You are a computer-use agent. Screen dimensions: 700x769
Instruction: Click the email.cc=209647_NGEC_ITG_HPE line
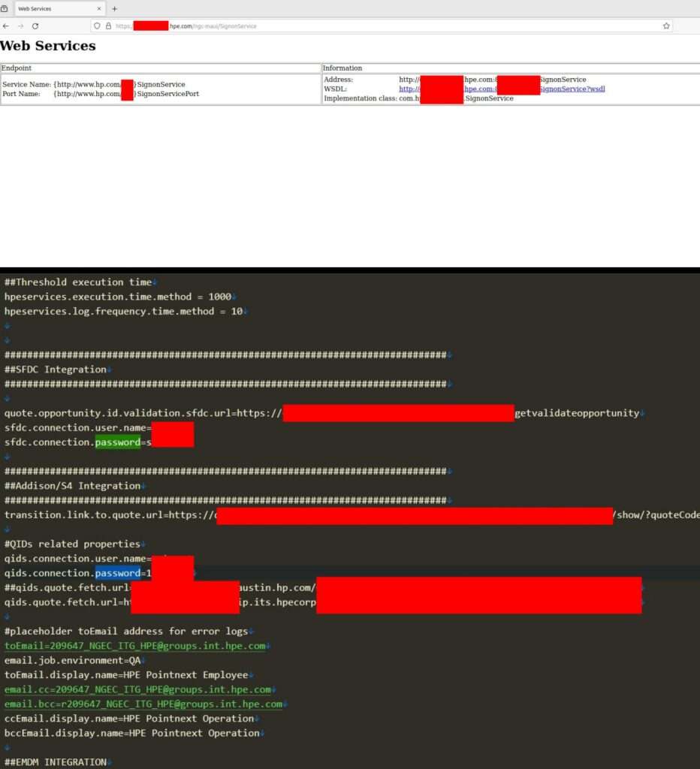point(138,689)
